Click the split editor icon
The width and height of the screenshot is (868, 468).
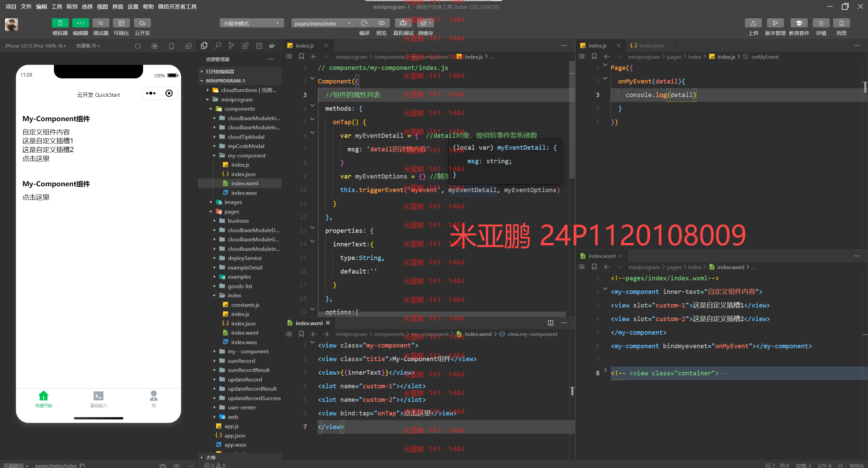[x=550, y=323]
